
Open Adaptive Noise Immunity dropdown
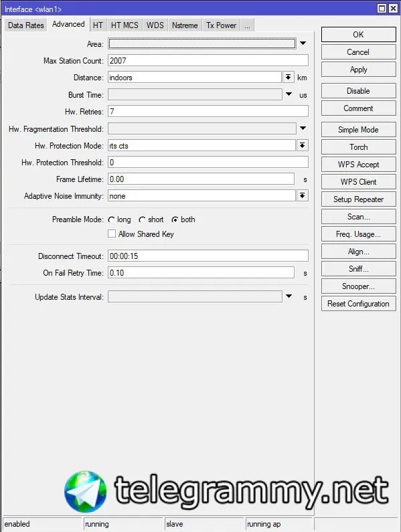(302, 196)
